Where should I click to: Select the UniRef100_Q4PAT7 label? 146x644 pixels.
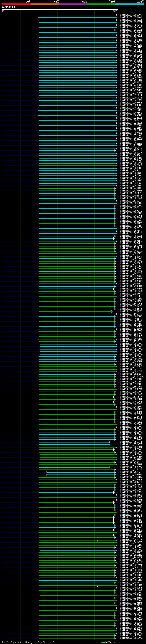[131, 540]
